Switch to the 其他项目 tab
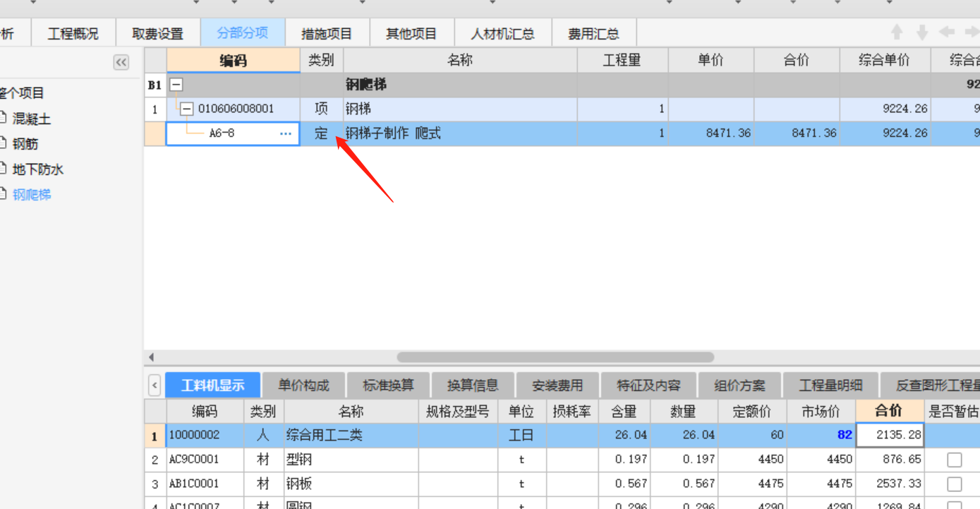Screen dimensions: 980x509 pyautogui.click(x=411, y=33)
